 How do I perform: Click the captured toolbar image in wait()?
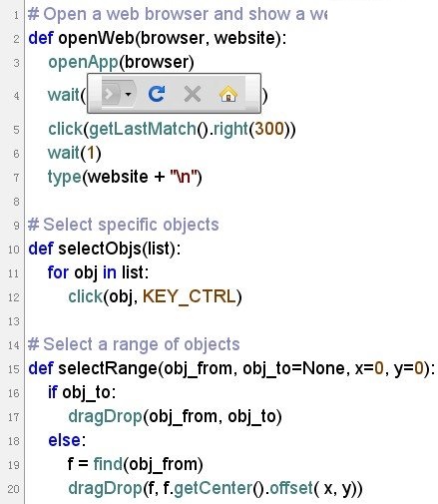[x=174, y=93]
